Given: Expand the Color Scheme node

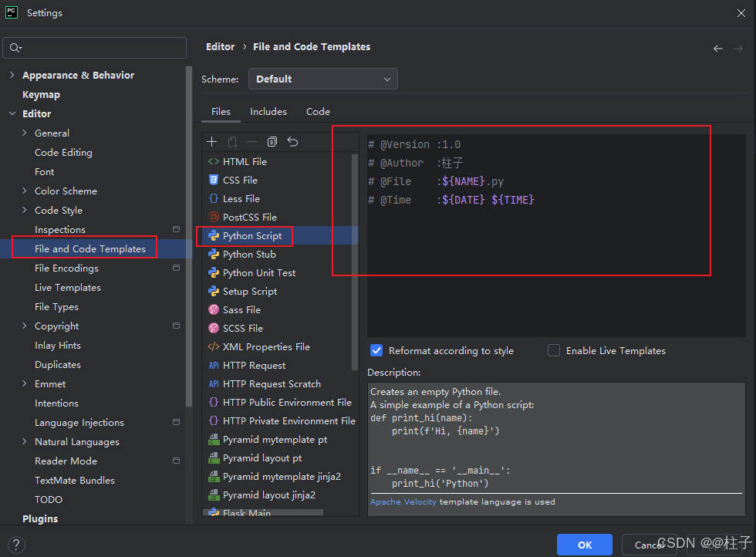Looking at the screenshot, I should (x=25, y=191).
